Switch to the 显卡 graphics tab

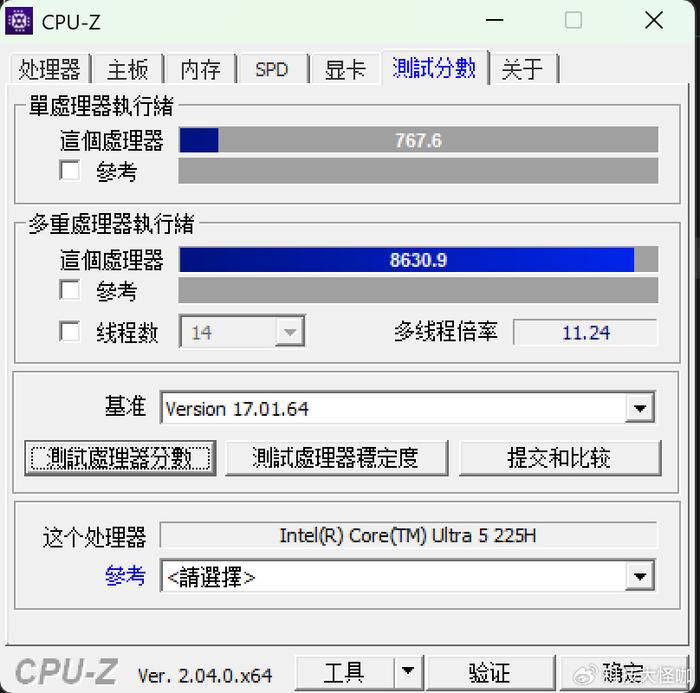(x=345, y=70)
